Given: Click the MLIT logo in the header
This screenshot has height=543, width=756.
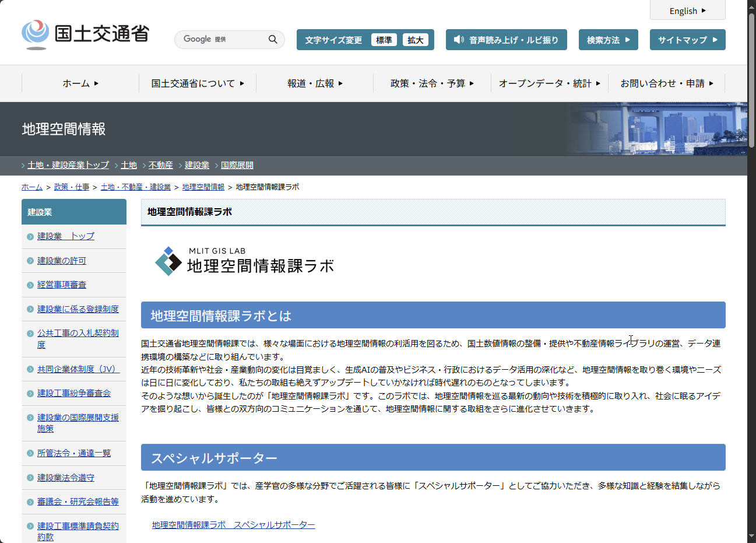Looking at the screenshot, I should click(x=85, y=34).
